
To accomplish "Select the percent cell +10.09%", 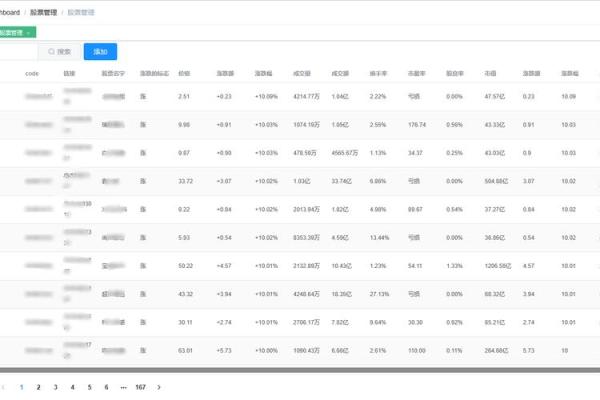I will coord(266,96).
